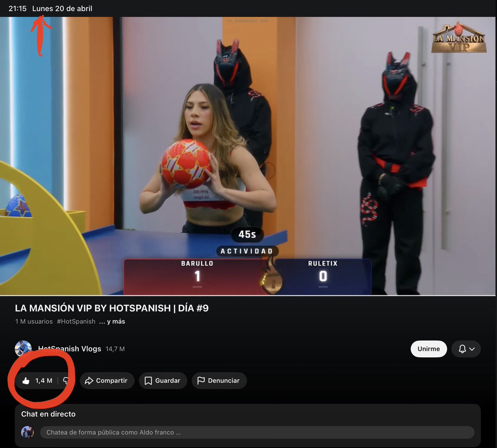Click 'Chat en directo' header
The image size is (497, 448).
coord(48,414)
